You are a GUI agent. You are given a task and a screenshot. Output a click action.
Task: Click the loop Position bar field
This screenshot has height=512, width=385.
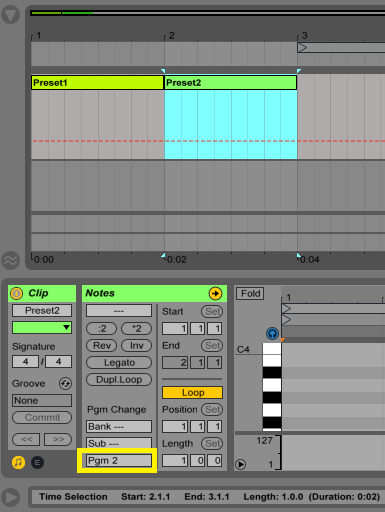pyautogui.click(x=175, y=426)
